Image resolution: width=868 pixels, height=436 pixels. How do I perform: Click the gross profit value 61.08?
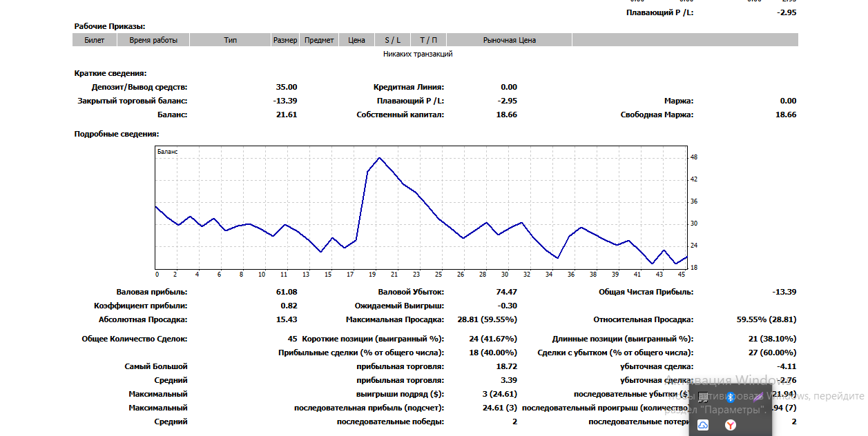pyautogui.click(x=287, y=292)
